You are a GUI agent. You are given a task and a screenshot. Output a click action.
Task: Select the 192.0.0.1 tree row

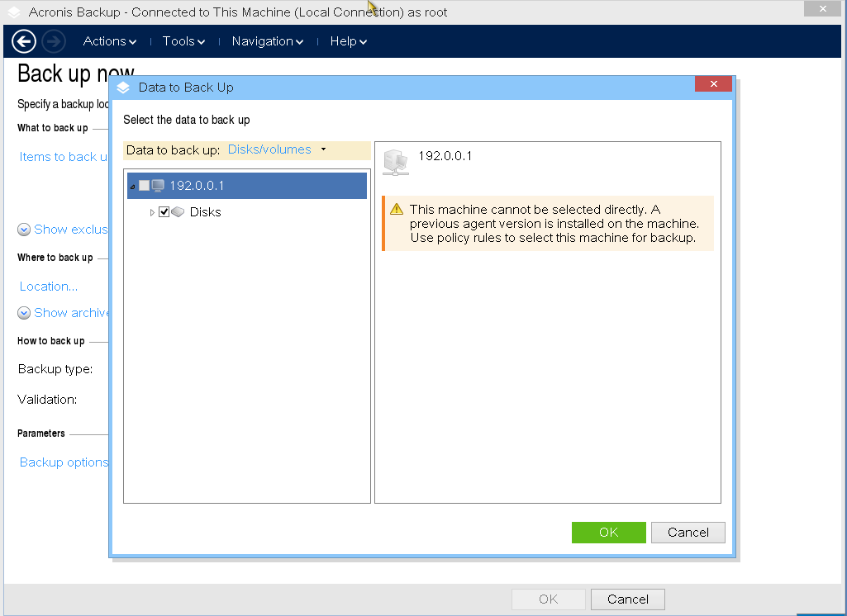pyautogui.click(x=247, y=186)
